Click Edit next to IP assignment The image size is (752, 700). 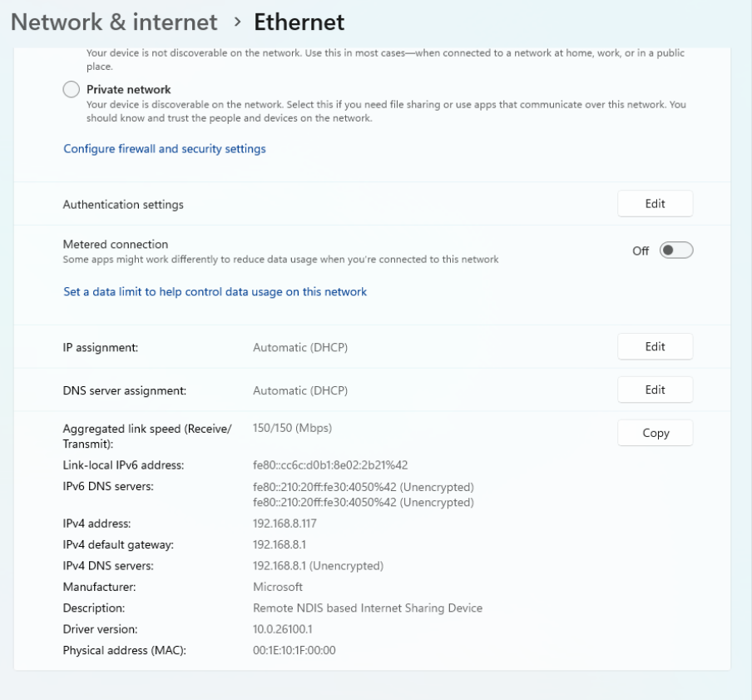655,347
